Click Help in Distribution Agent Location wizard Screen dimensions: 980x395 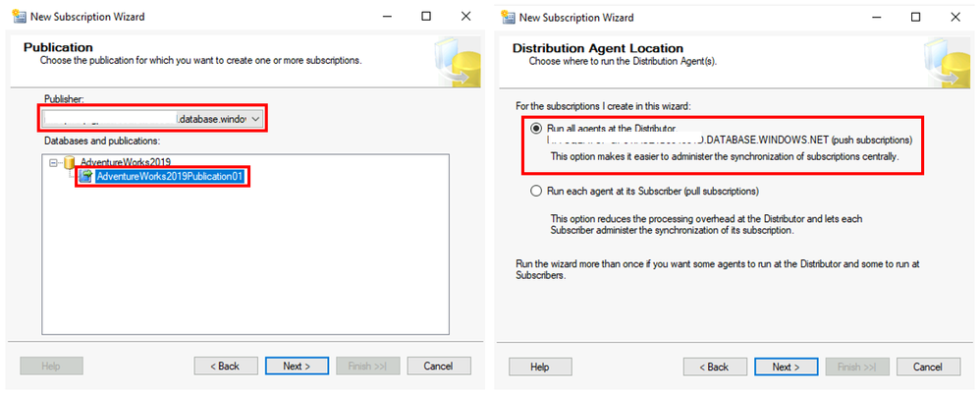coord(540,367)
